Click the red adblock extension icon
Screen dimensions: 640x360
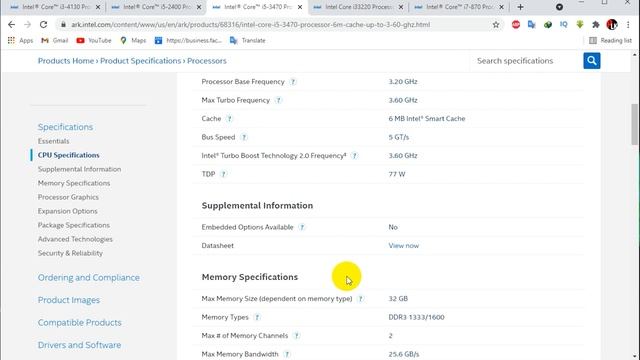(516, 24)
